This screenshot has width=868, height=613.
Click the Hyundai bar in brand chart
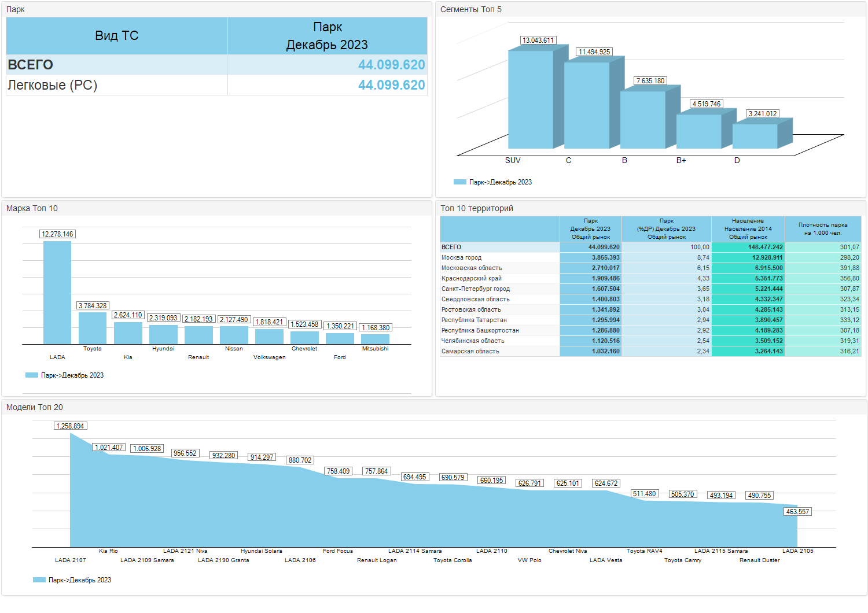(163, 334)
